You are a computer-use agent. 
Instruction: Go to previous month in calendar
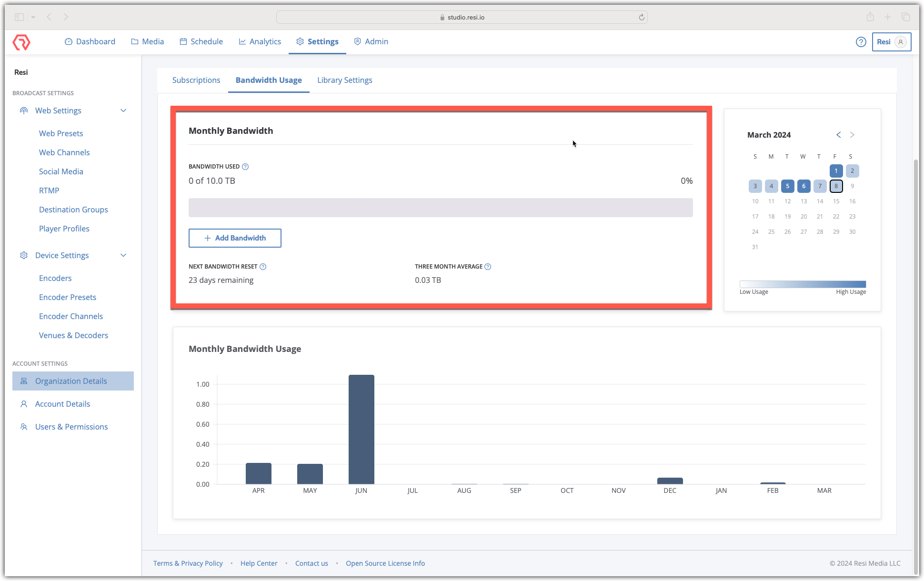[839, 135]
